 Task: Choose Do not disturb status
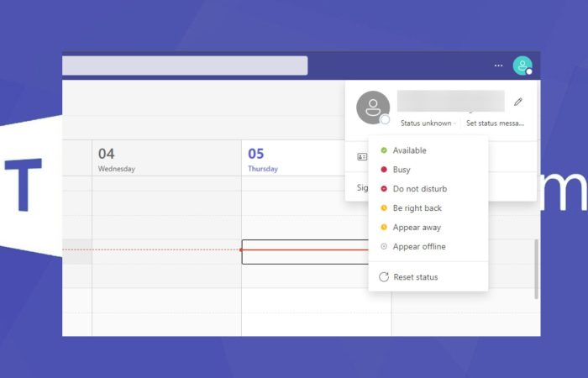(x=428, y=189)
